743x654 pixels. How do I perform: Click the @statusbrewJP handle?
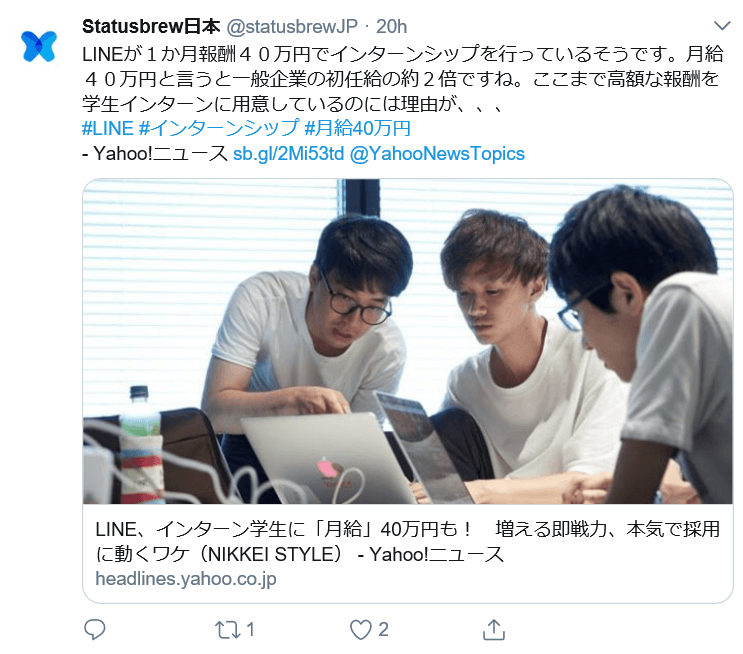[x=292, y=27]
